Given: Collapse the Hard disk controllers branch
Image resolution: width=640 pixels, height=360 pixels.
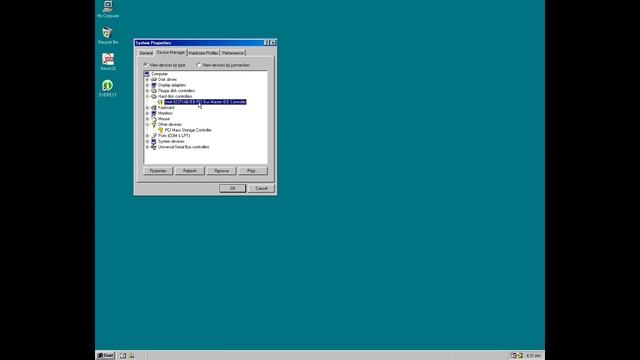Looking at the screenshot, I should click(147, 96).
